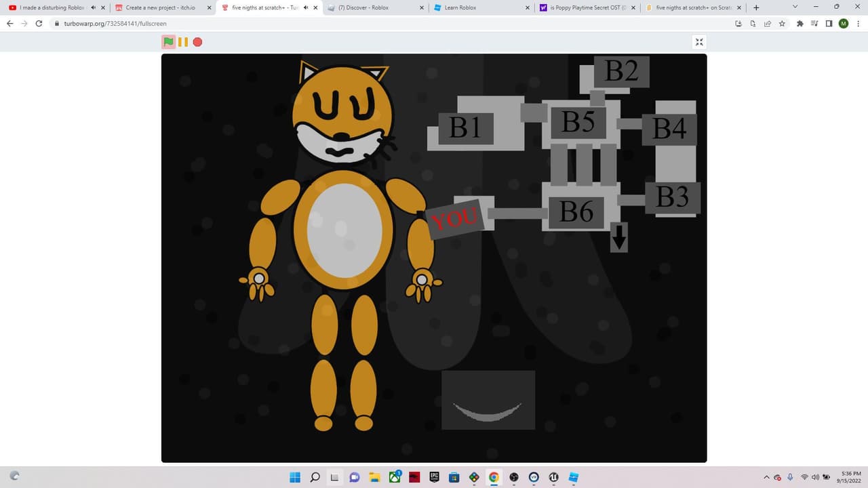Open Microsoft Store from the taskbar
The height and width of the screenshot is (488, 868).
click(x=454, y=477)
